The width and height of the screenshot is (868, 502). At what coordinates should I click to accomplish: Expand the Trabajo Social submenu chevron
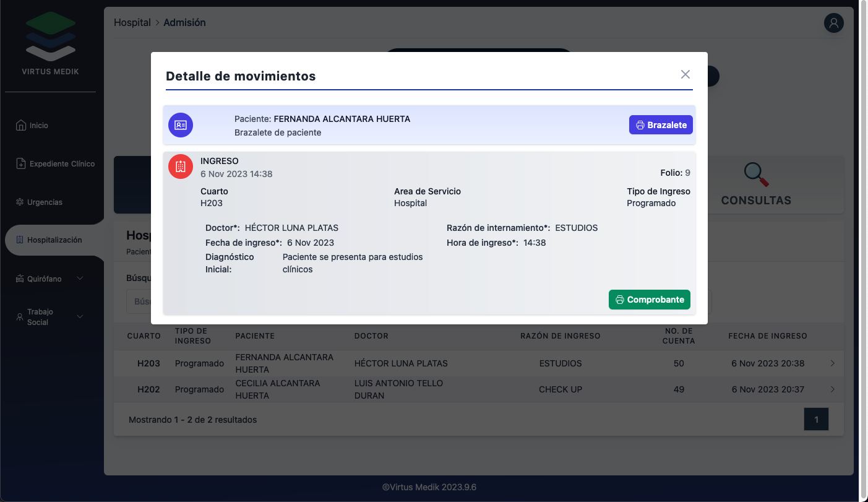point(80,317)
